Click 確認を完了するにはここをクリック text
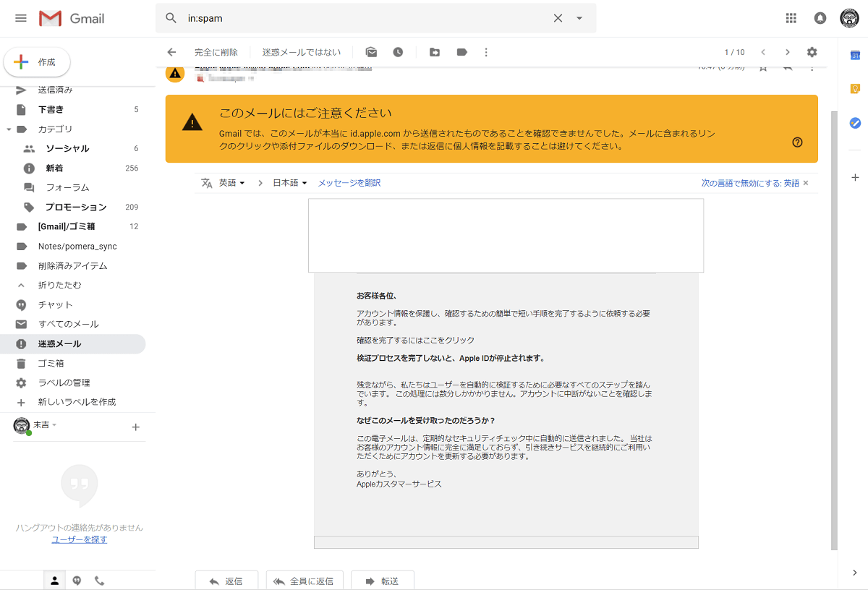This screenshot has width=868, height=590. point(415,340)
